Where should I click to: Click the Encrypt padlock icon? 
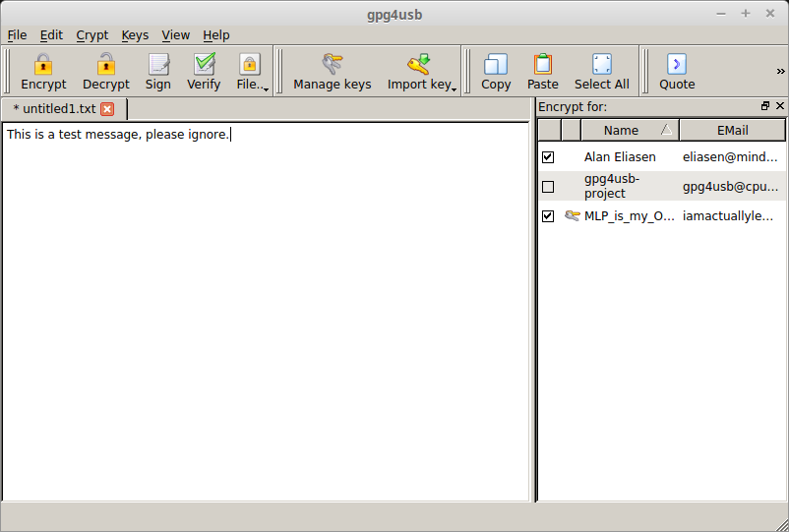click(43, 64)
